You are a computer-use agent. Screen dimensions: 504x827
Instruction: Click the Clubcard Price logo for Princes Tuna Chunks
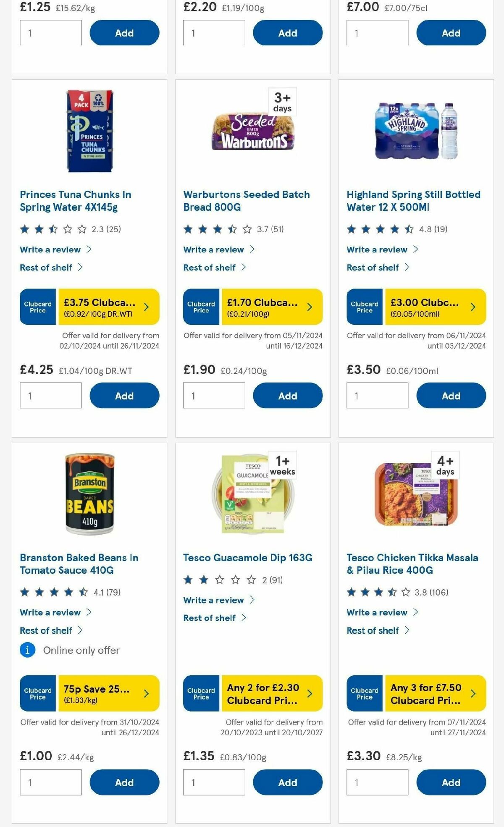[x=37, y=307]
